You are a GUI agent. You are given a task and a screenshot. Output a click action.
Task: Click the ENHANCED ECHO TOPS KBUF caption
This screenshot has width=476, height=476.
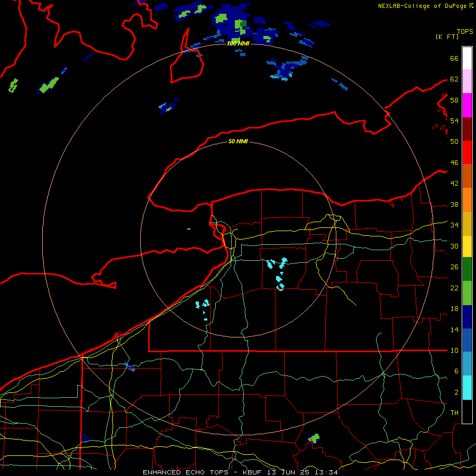(240, 472)
